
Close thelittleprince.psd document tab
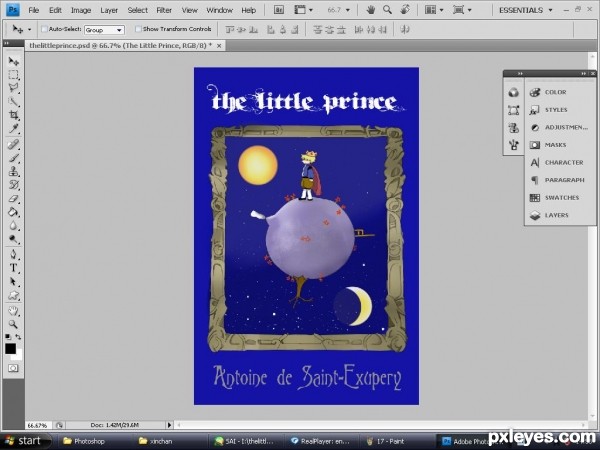[219, 46]
